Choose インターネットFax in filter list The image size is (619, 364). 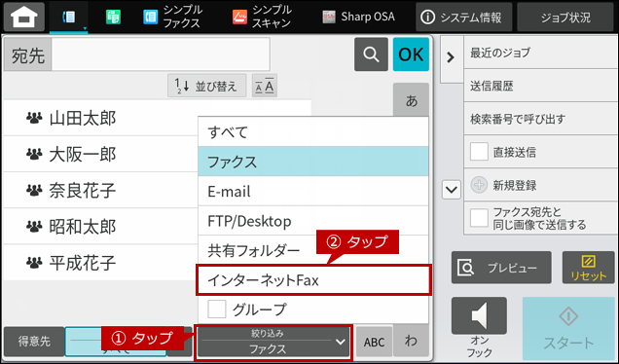(x=313, y=280)
